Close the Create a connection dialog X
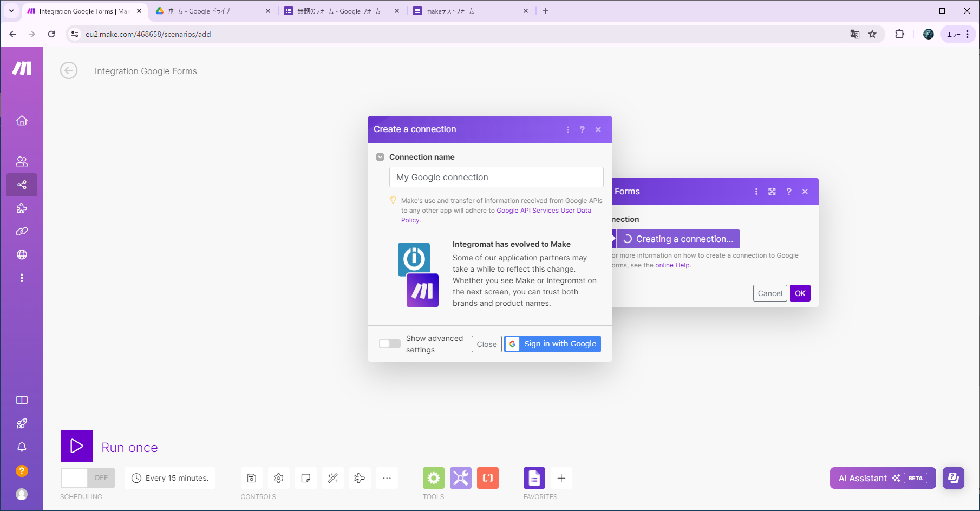 pos(598,130)
